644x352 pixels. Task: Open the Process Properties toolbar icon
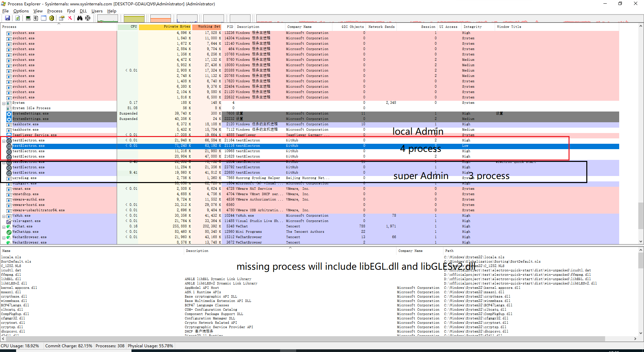click(62, 18)
